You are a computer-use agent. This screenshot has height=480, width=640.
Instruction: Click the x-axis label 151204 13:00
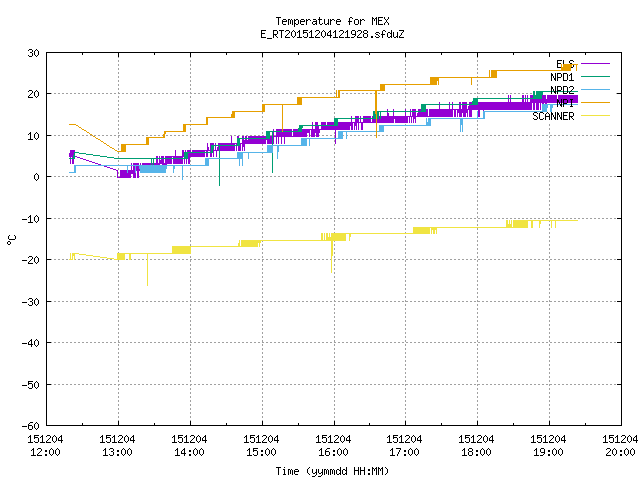(117, 445)
